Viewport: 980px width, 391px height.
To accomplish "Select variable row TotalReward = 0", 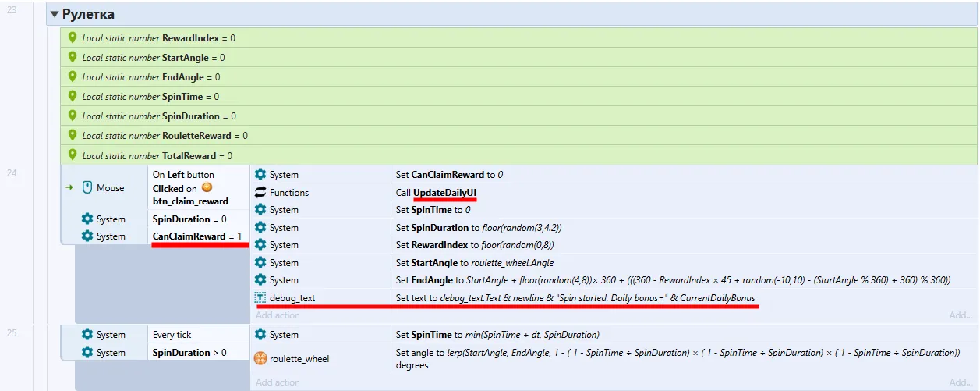I will (x=518, y=155).
